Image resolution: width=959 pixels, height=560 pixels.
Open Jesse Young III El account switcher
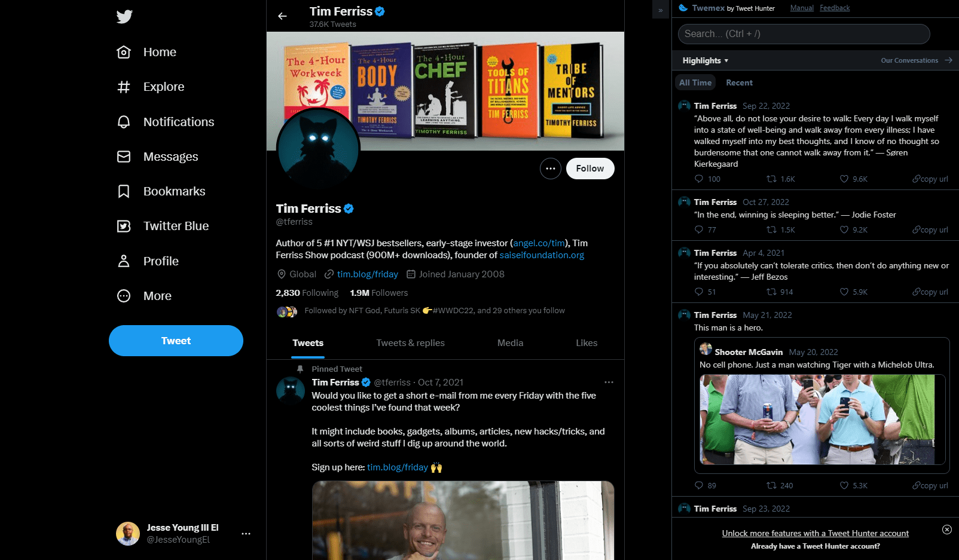pyautogui.click(x=183, y=534)
